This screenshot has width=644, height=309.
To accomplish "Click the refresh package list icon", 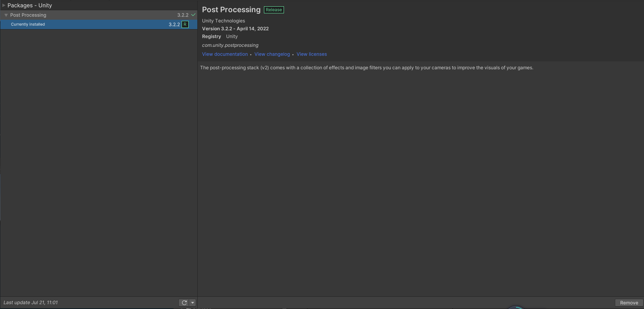I will point(184,303).
